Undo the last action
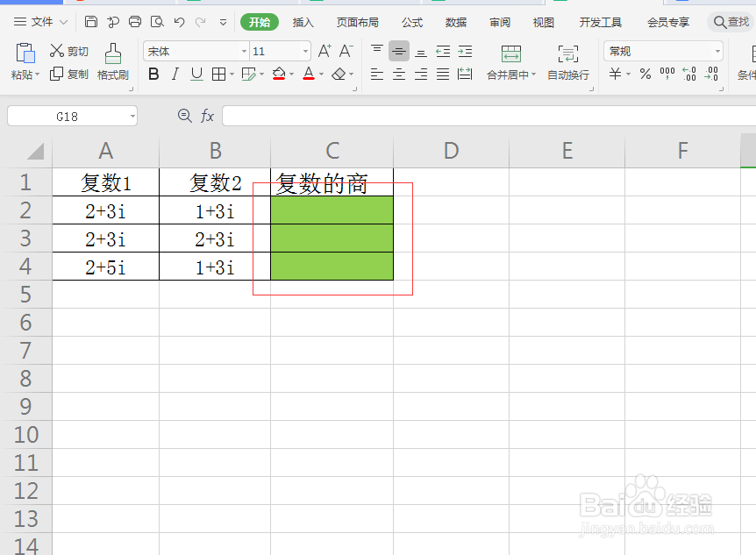The image size is (756, 555). (180, 22)
